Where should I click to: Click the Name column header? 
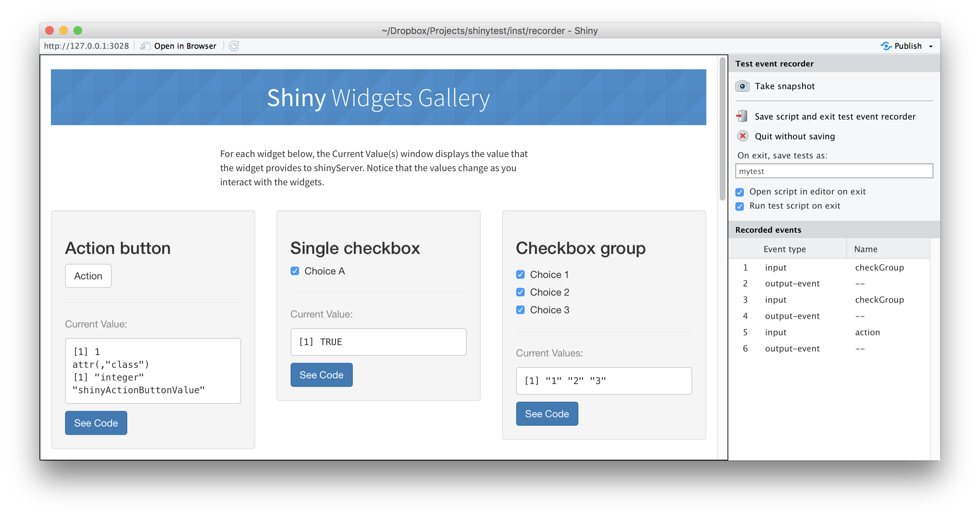(865, 249)
